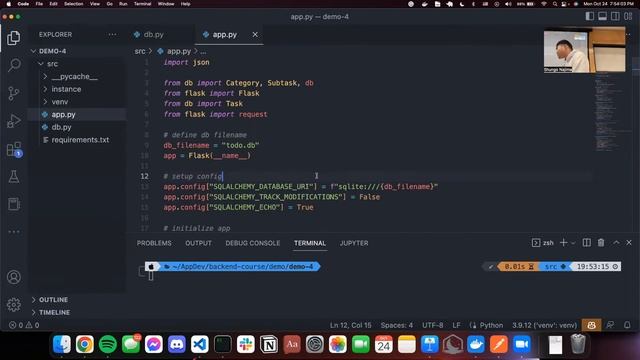Viewport: 640px width, 360px height.
Task: Open the Testing flask view
Action: (x=14, y=177)
